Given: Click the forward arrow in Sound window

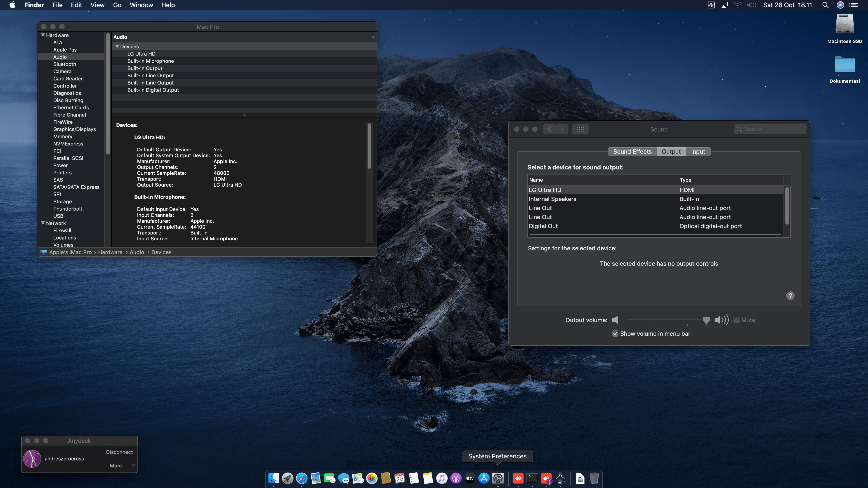Looking at the screenshot, I should (562, 129).
